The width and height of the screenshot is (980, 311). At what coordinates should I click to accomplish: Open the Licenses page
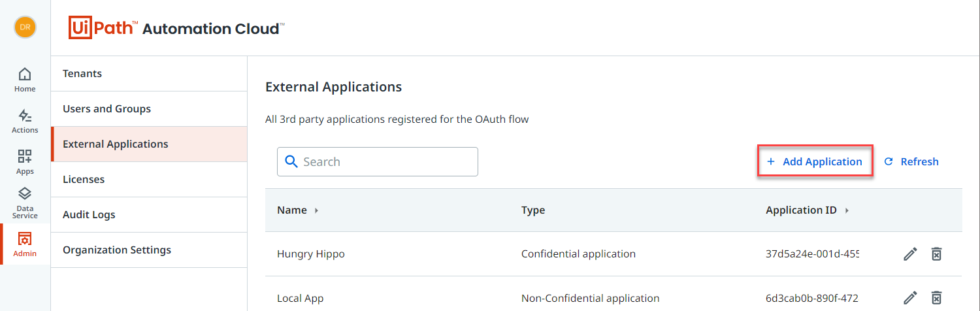pyautogui.click(x=149, y=180)
